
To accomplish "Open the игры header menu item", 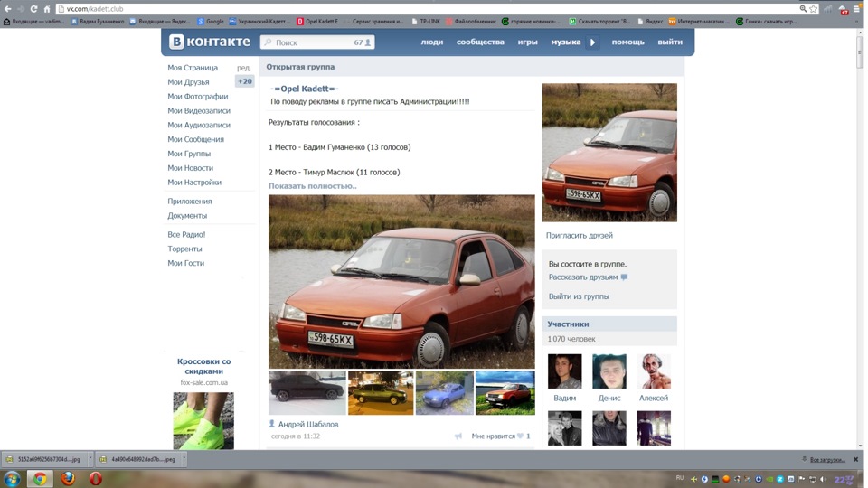I will (527, 42).
